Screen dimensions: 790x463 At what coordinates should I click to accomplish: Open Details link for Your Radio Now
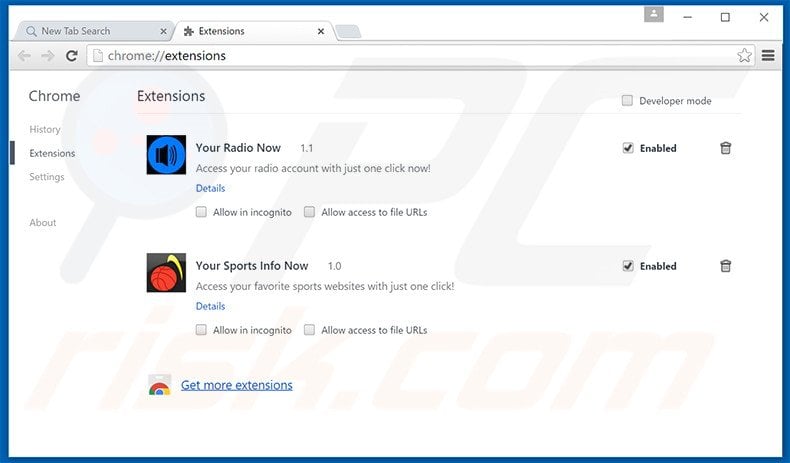click(x=211, y=188)
